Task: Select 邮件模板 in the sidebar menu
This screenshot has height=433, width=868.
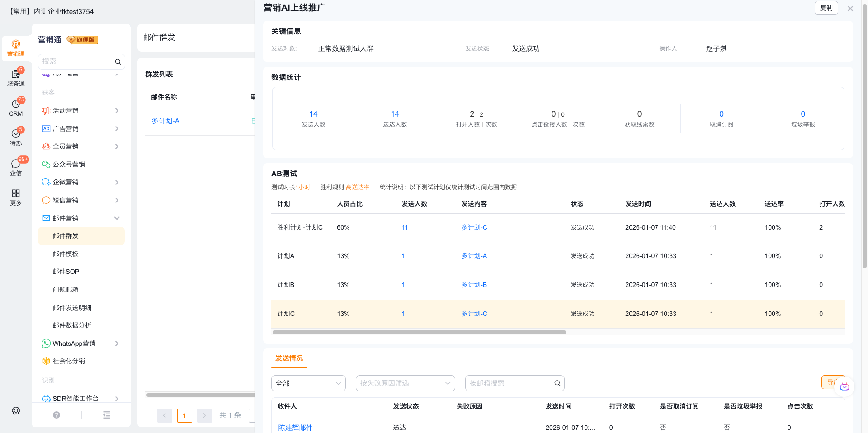Action: pyautogui.click(x=66, y=254)
